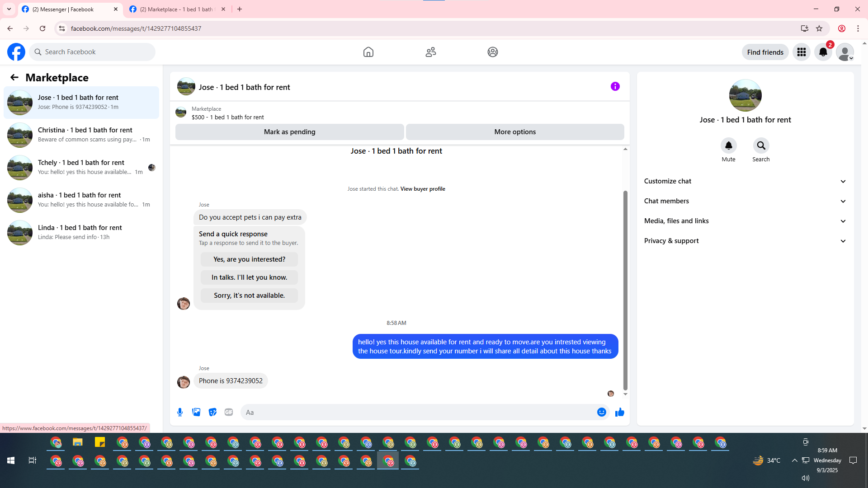
Task: Open Linda's 1 bed 1 bath conversation
Action: click(x=81, y=233)
